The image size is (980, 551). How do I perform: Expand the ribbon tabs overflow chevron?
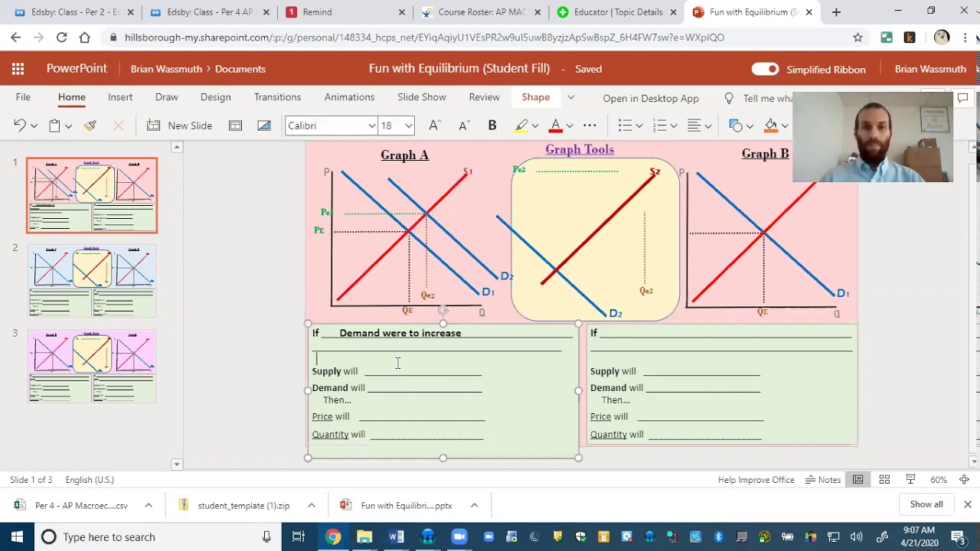pyautogui.click(x=570, y=98)
